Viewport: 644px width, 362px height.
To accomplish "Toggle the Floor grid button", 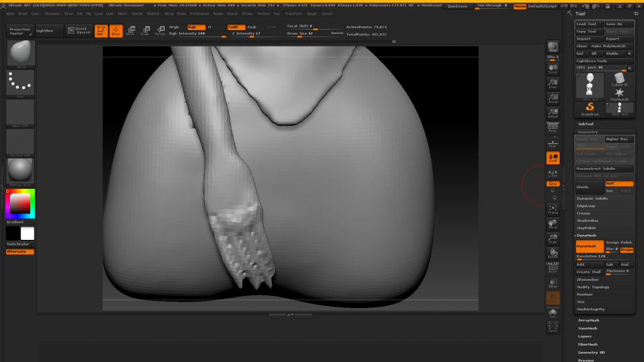I will [x=553, y=142].
